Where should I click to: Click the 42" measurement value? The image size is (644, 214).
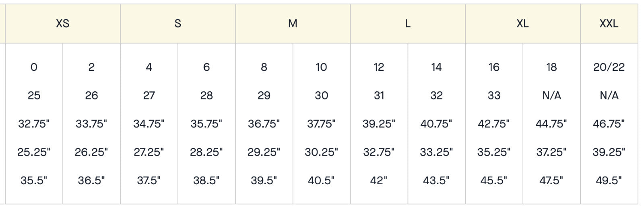point(379,180)
